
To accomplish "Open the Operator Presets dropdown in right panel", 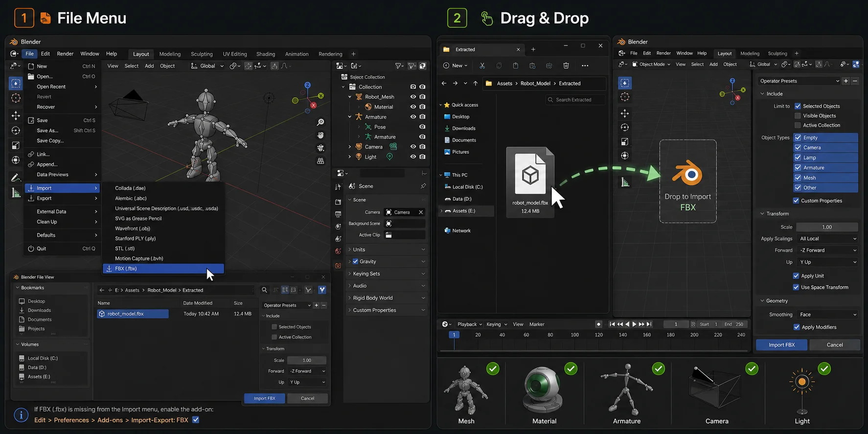I will [x=799, y=81].
